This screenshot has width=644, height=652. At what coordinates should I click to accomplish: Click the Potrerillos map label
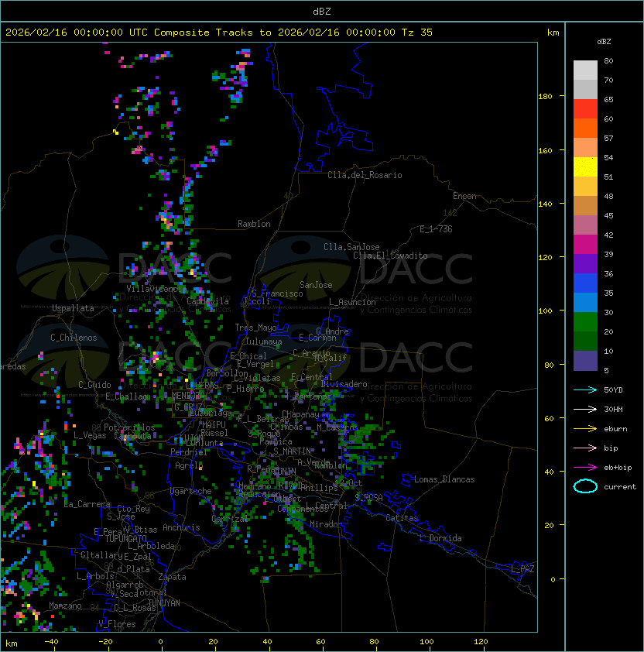coord(129,427)
